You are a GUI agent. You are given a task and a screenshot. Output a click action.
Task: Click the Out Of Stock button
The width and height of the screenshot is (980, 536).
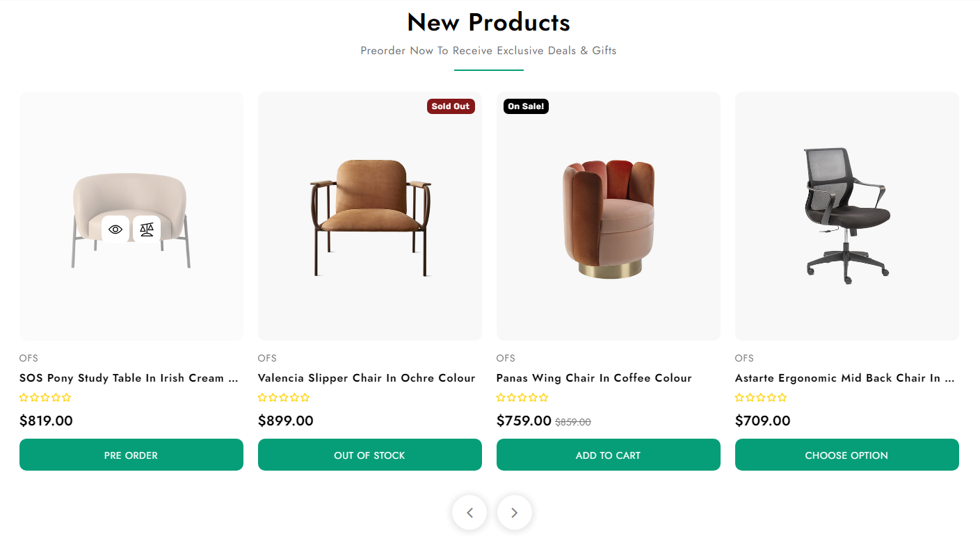369,455
